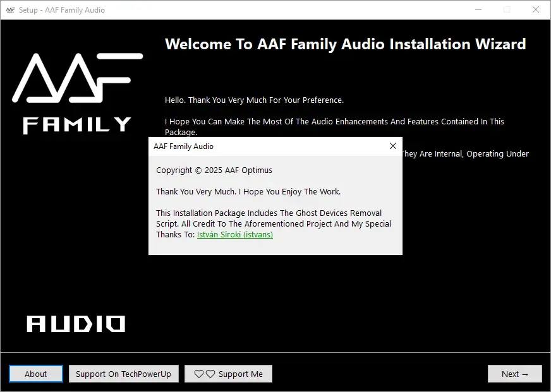Open Support On TechPowerUp
The height and width of the screenshot is (392, 551).
click(x=123, y=374)
